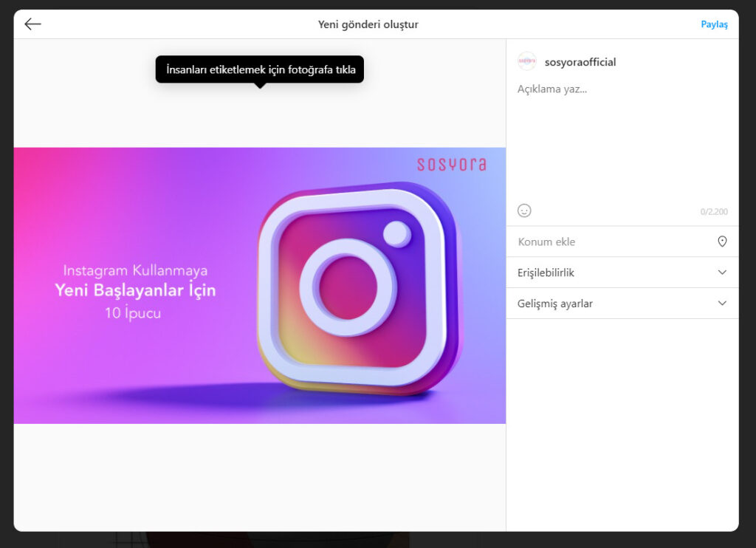The height and width of the screenshot is (548, 756).
Task: Open the Gelişmiş ayarlar row label
Action: tap(554, 304)
